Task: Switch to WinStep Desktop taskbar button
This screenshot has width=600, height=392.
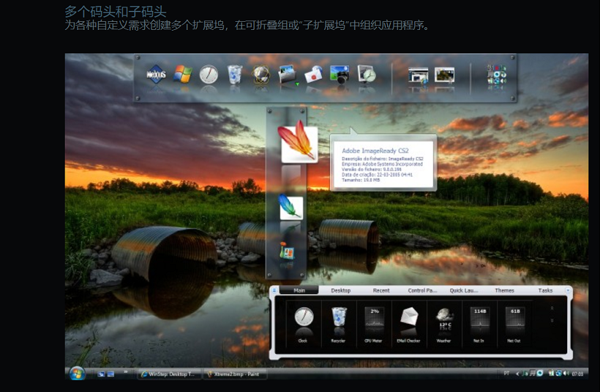Action: click(170, 374)
